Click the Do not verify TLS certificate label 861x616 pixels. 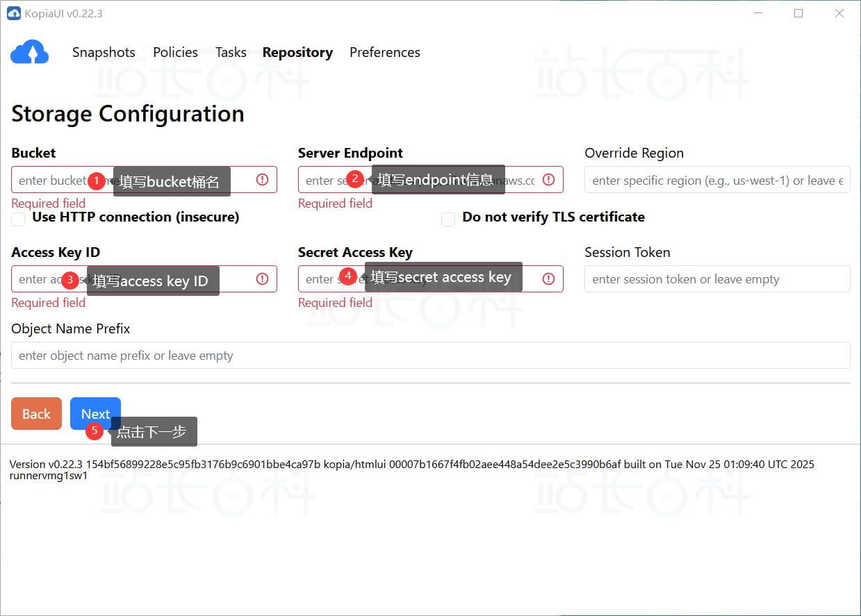coord(553,217)
